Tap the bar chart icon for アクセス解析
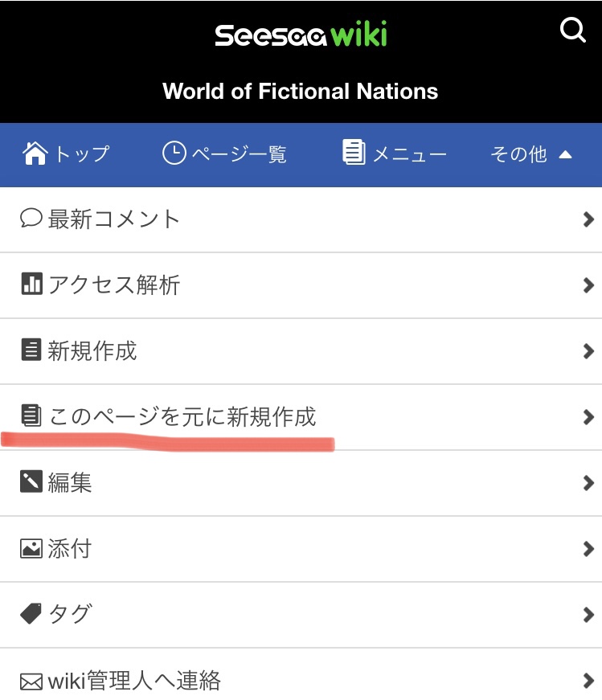The width and height of the screenshot is (602, 700). pyautogui.click(x=31, y=284)
